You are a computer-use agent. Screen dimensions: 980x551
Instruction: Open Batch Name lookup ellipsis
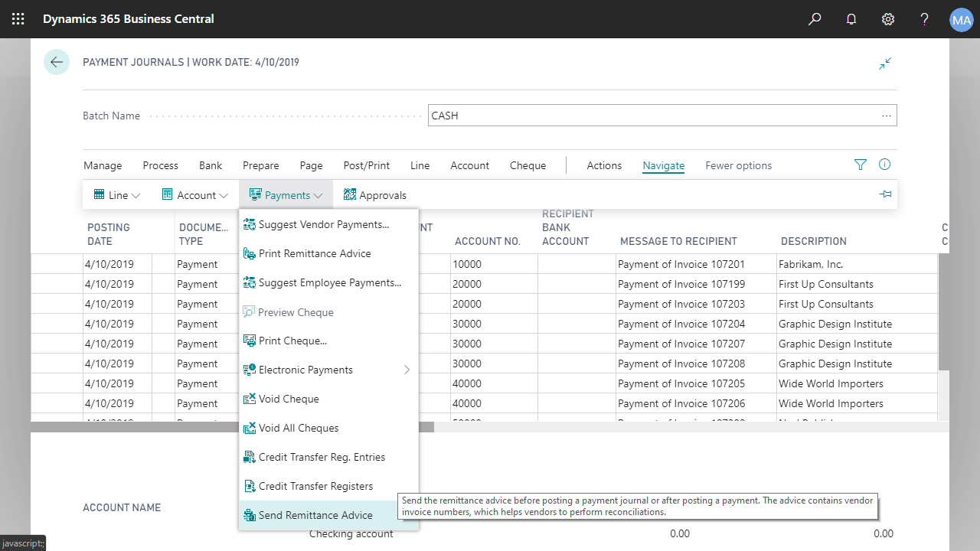887,116
